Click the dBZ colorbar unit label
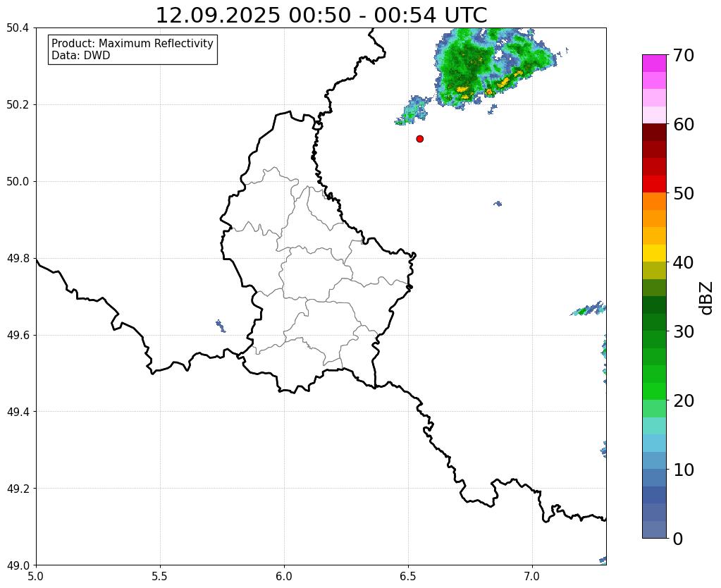Image resolution: width=721 pixels, height=588 pixels. click(707, 298)
